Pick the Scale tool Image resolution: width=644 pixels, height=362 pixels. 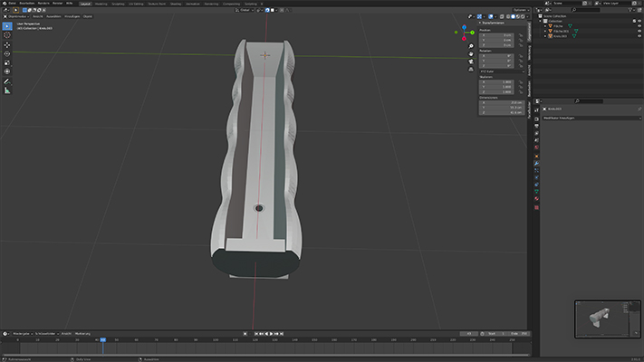click(7, 62)
